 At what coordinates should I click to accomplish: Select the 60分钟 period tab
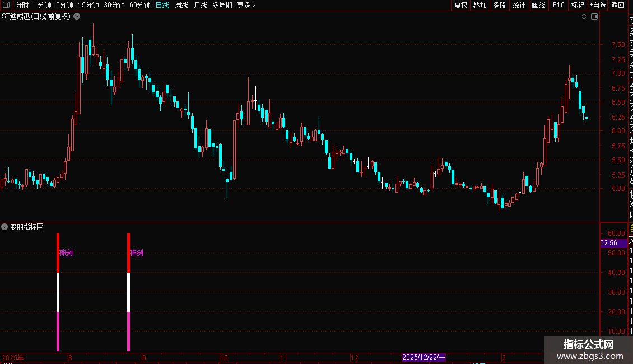pos(140,5)
